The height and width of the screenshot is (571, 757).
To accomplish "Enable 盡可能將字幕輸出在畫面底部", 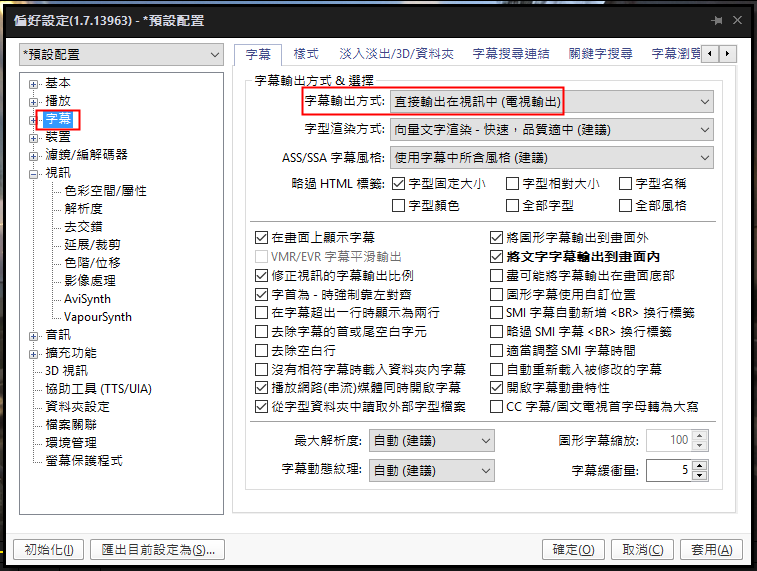I will [496, 276].
